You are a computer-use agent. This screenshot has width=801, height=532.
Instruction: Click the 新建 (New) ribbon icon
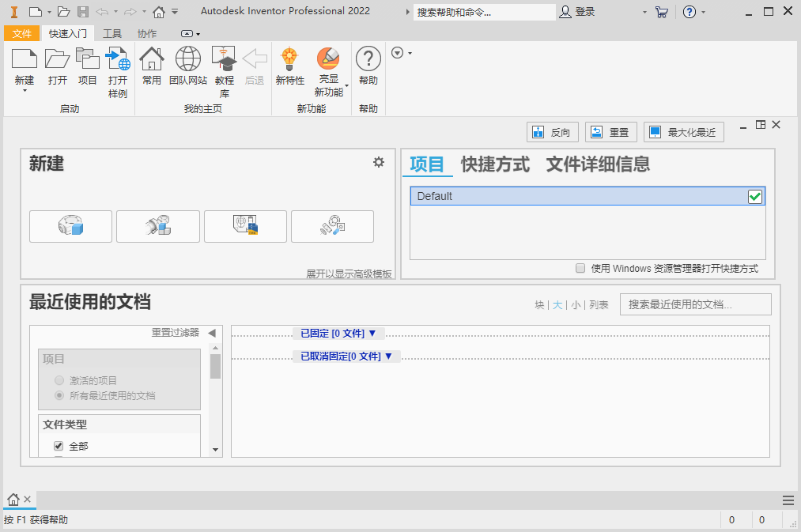[25, 60]
